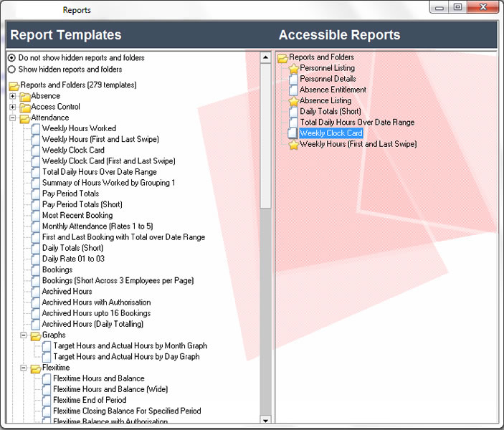Expand the Access Control tree node
Screen dimensions: 504x430
pyautogui.click(x=12, y=107)
